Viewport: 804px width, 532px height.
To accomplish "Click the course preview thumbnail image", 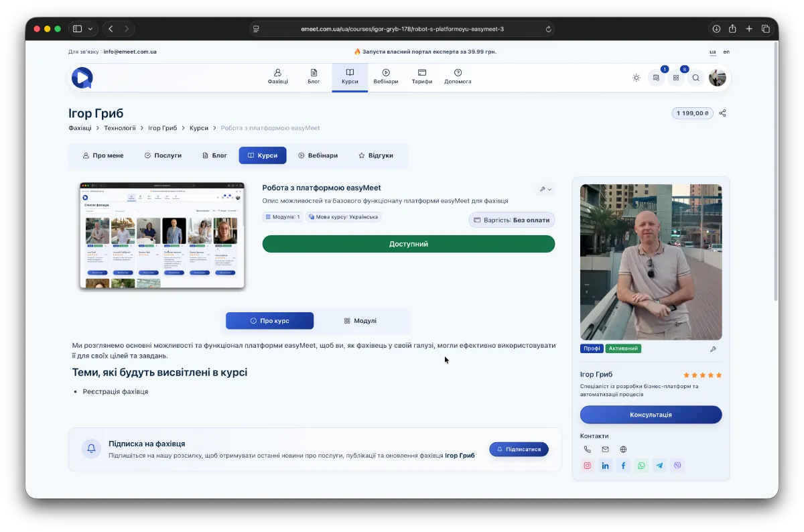I will point(162,235).
